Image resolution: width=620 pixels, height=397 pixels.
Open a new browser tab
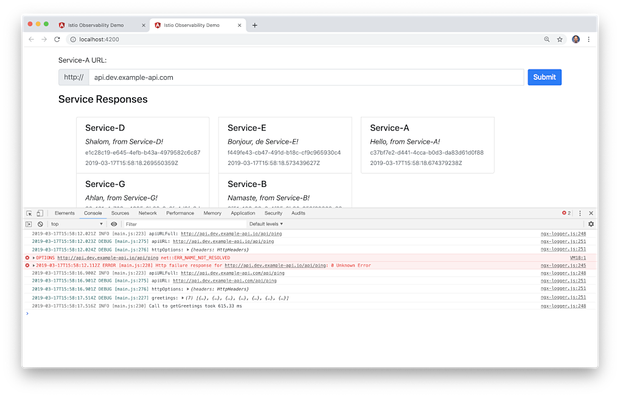pos(255,25)
